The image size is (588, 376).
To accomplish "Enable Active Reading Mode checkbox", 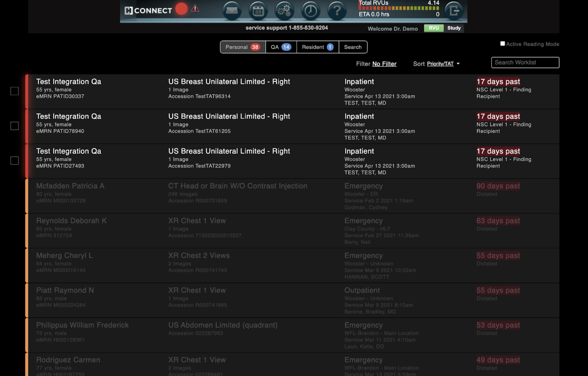I will coord(502,44).
